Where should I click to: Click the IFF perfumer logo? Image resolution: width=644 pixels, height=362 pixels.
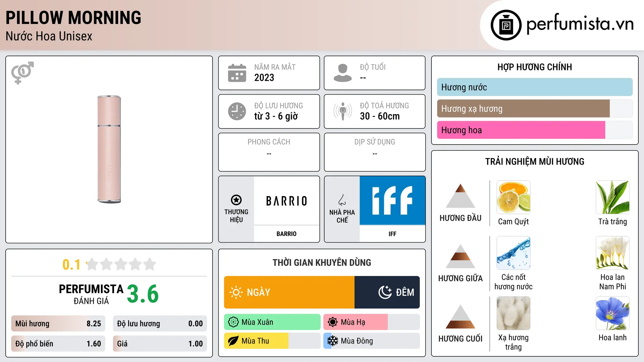coord(392,200)
